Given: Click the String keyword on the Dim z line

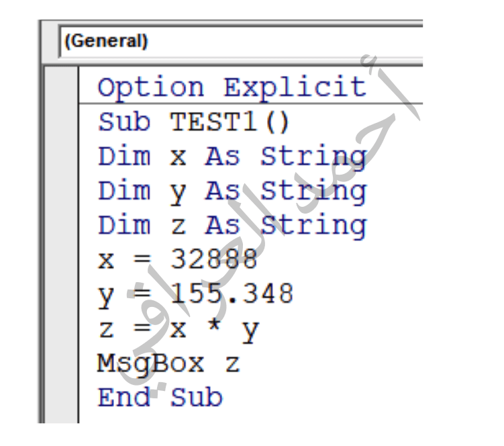Looking at the screenshot, I should [x=313, y=226].
